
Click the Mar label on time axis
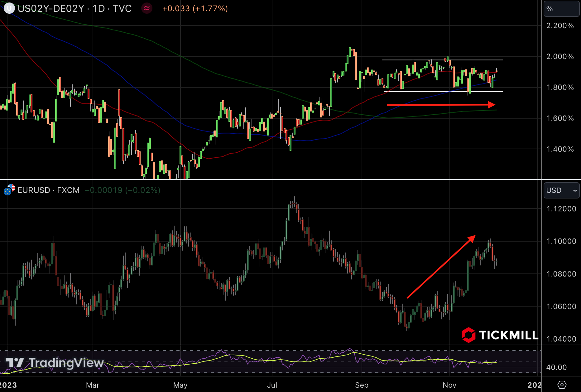click(93, 385)
